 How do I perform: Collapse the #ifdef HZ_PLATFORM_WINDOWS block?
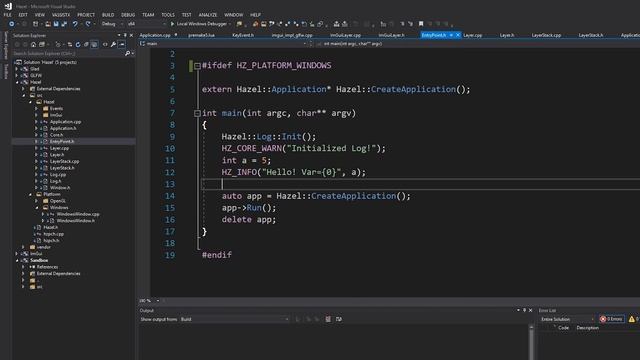pyautogui.click(x=197, y=66)
